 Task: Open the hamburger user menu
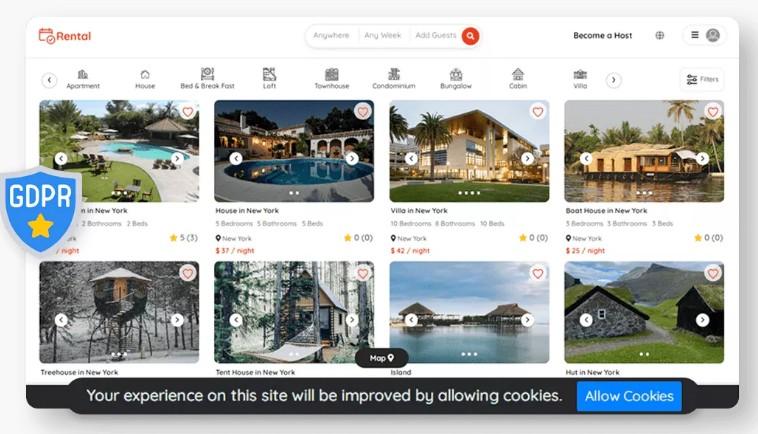pos(695,35)
